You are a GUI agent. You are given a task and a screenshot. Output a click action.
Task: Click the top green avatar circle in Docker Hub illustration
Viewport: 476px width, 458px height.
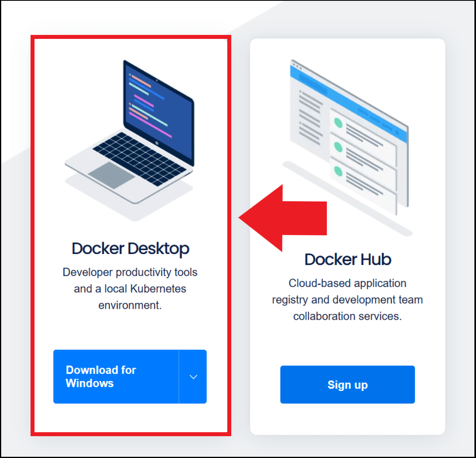coord(338,123)
